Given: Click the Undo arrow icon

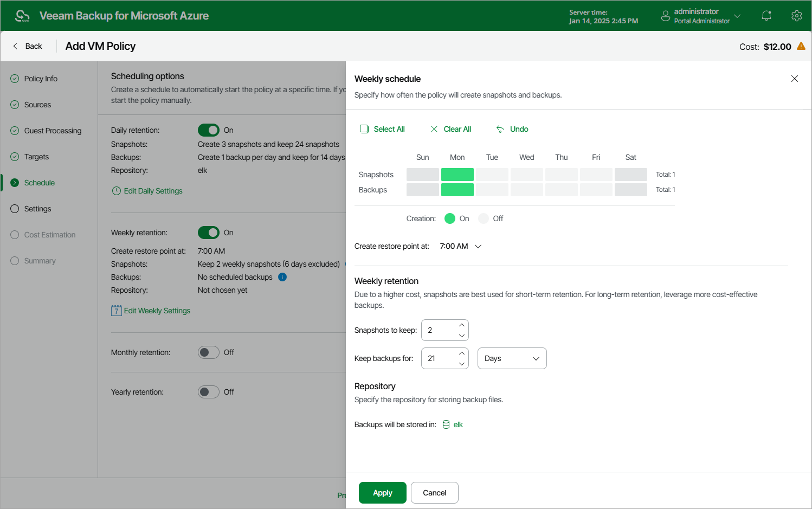Looking at the screenshot, I should point(500,129).
